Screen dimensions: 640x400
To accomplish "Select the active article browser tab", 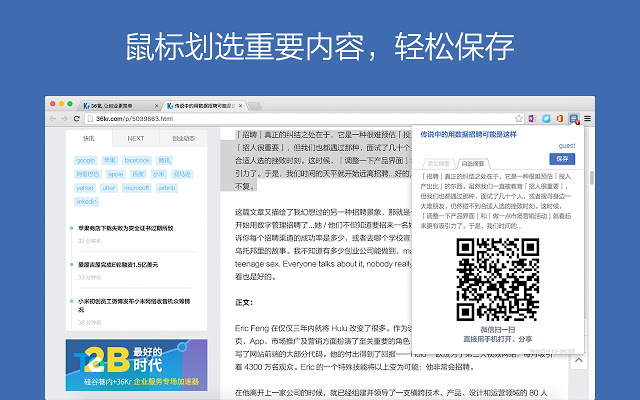I will click(204, 106).
